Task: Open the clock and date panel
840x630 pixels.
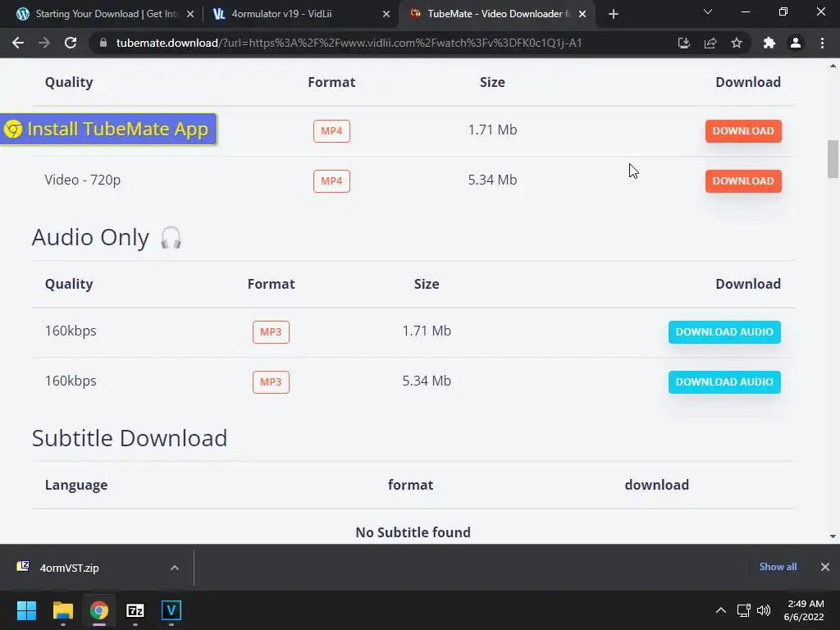Action: (806, 610)
